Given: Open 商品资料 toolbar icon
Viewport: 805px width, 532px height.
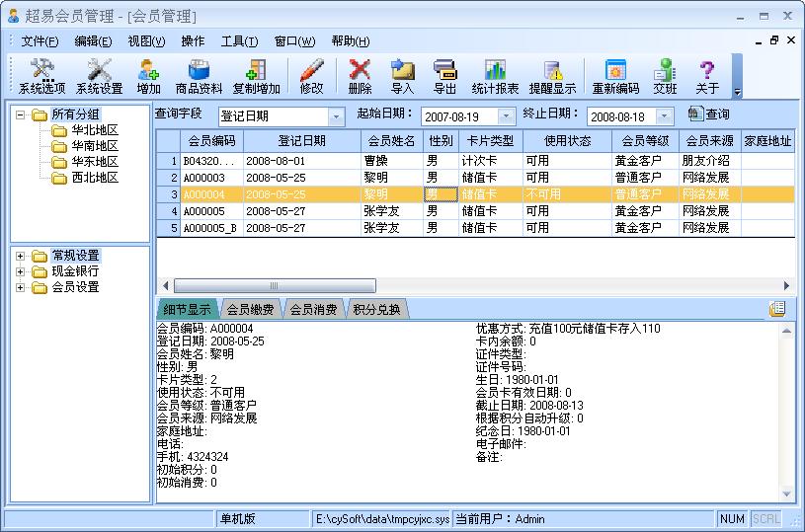Looking at the screenshot, I should [199, 76].
